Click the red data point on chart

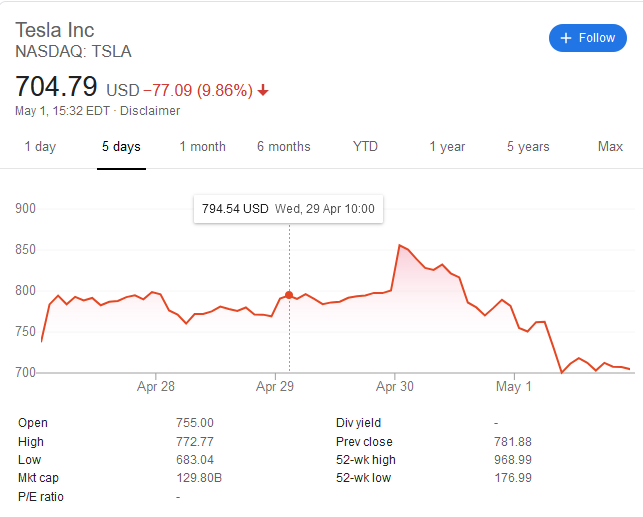tap(289, 295)
